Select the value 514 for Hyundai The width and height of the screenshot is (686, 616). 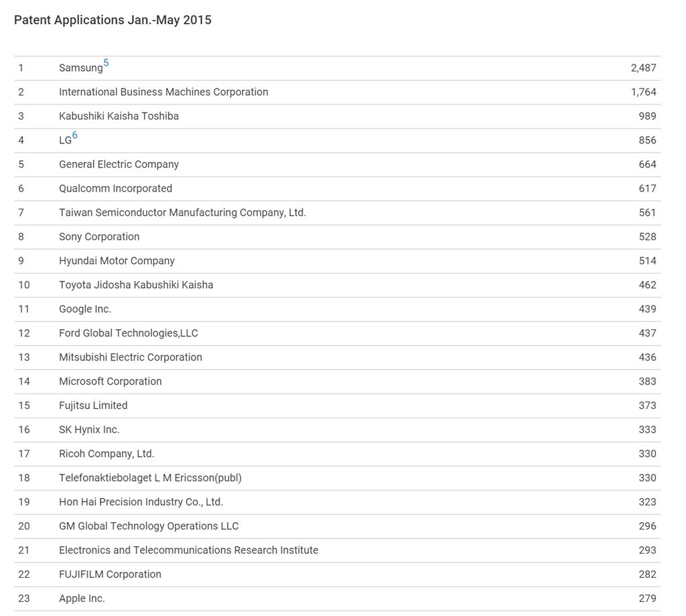648,261
